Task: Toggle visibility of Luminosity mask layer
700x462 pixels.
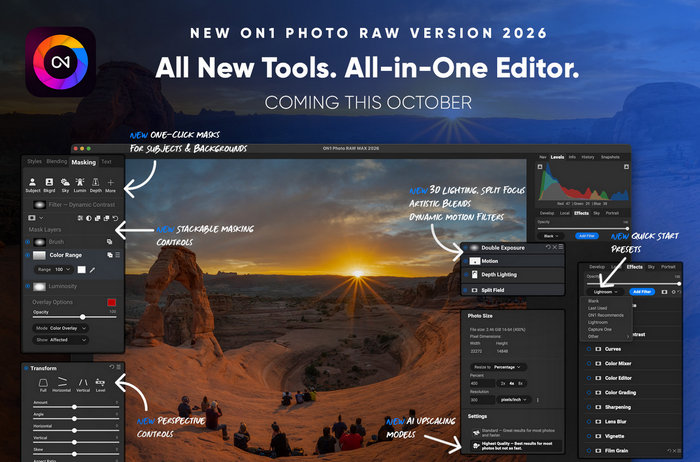Action: [28, 286]
